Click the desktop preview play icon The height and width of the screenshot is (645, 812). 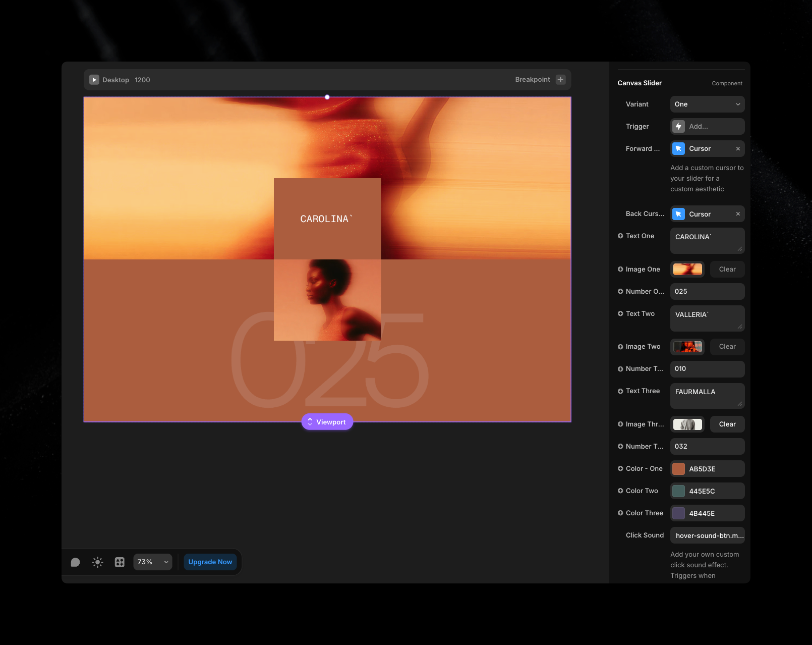point(94,80)
